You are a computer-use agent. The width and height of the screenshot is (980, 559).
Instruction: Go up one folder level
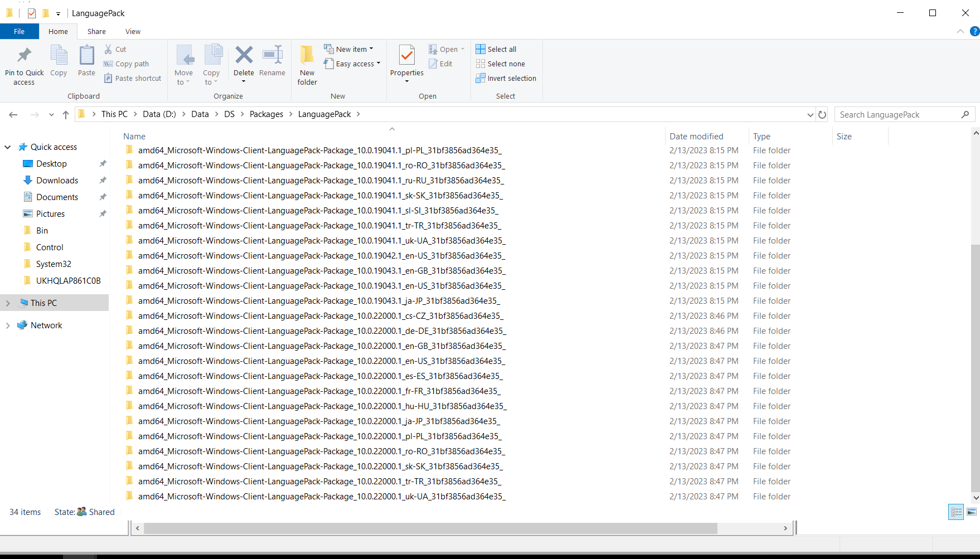pyautogui.click(x=66, y=114)
